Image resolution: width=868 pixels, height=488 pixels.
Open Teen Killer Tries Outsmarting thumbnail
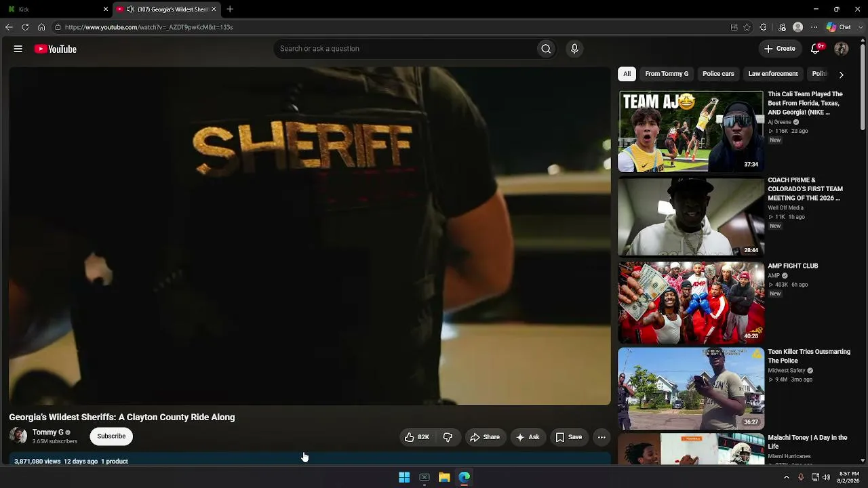[x=691, y=388]
